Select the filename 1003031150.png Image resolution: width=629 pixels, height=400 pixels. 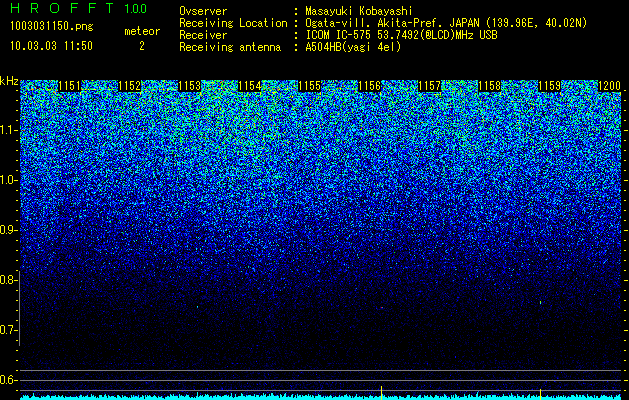[52, 27]
